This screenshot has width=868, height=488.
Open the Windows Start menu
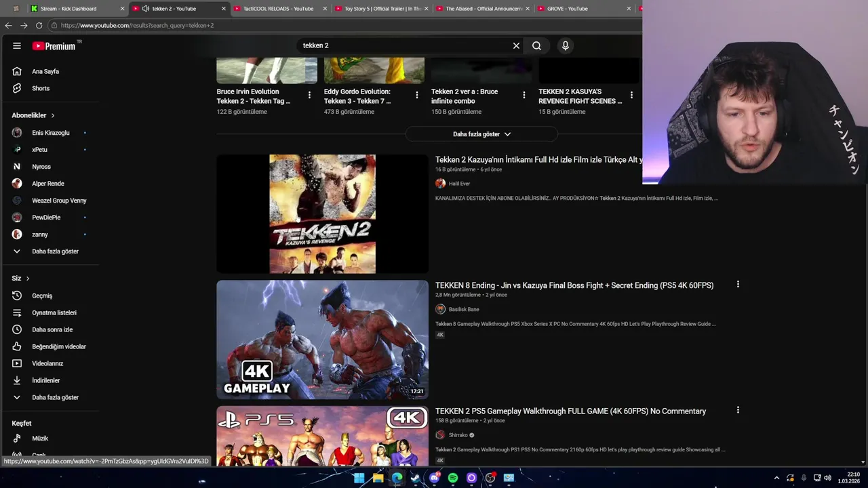coord(359,478)
